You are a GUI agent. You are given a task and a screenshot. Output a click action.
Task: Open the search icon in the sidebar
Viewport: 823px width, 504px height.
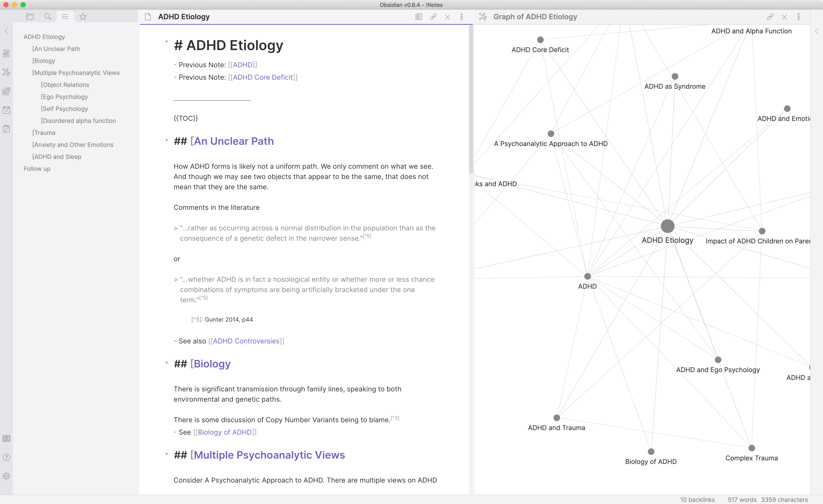click(x=48, y=16)
